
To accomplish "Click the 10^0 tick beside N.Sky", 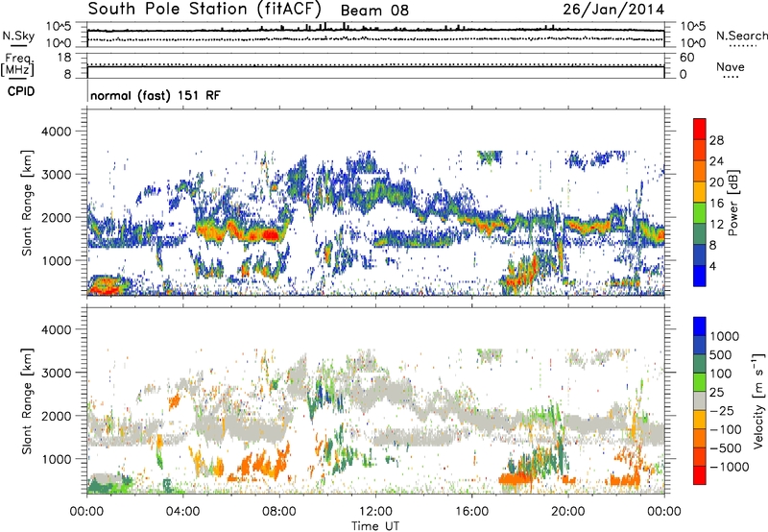I will [x=59, y=43].
